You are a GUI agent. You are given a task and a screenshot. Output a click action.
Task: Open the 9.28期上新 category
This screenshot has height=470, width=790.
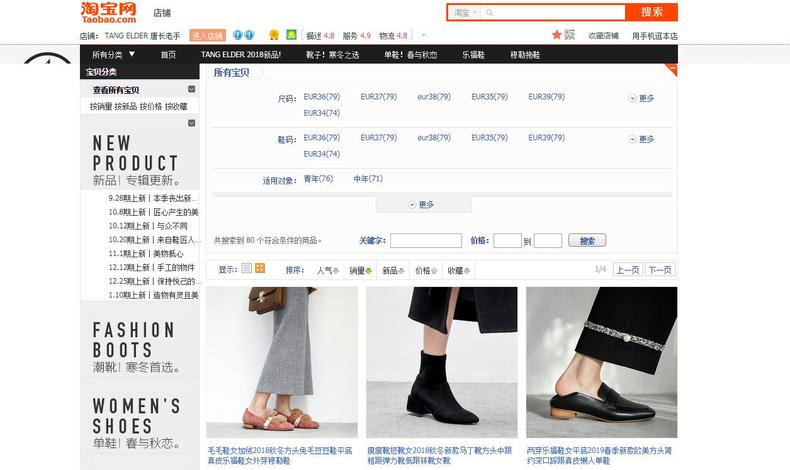[x=153, y=198]
